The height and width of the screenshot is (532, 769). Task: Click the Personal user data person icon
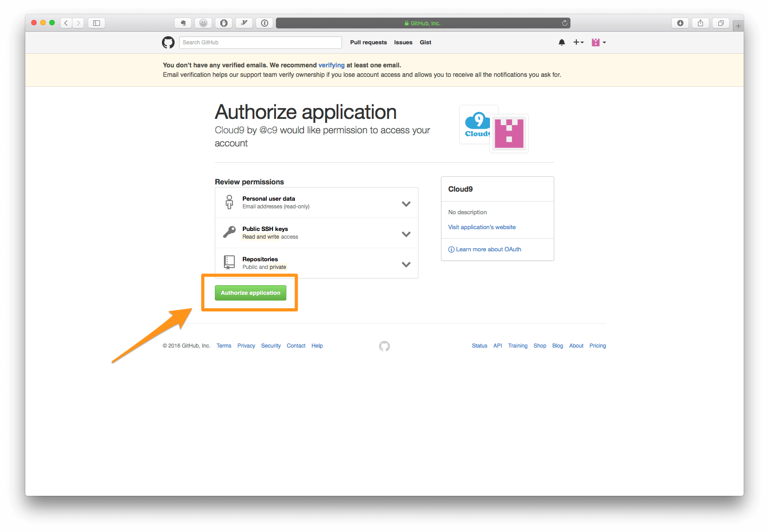point(229,202)
